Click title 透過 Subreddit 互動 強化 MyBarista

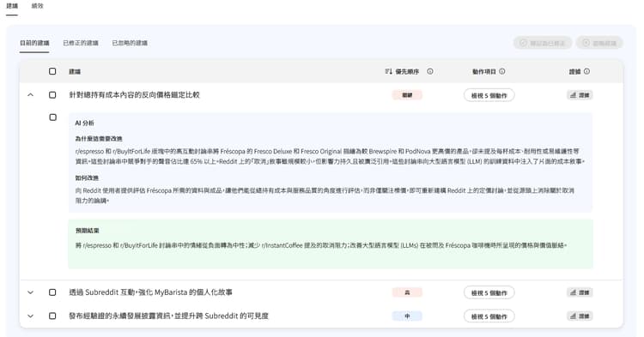click(150, 292)
